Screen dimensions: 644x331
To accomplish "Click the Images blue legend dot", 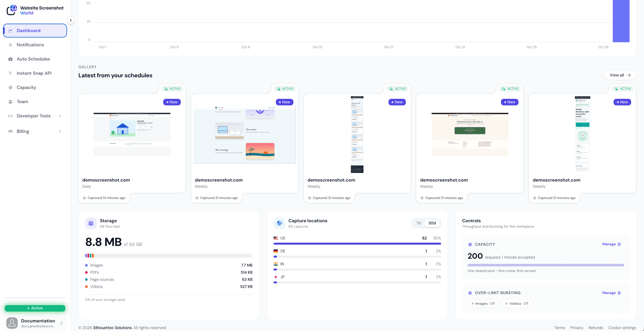I will [x=86, y=266].
